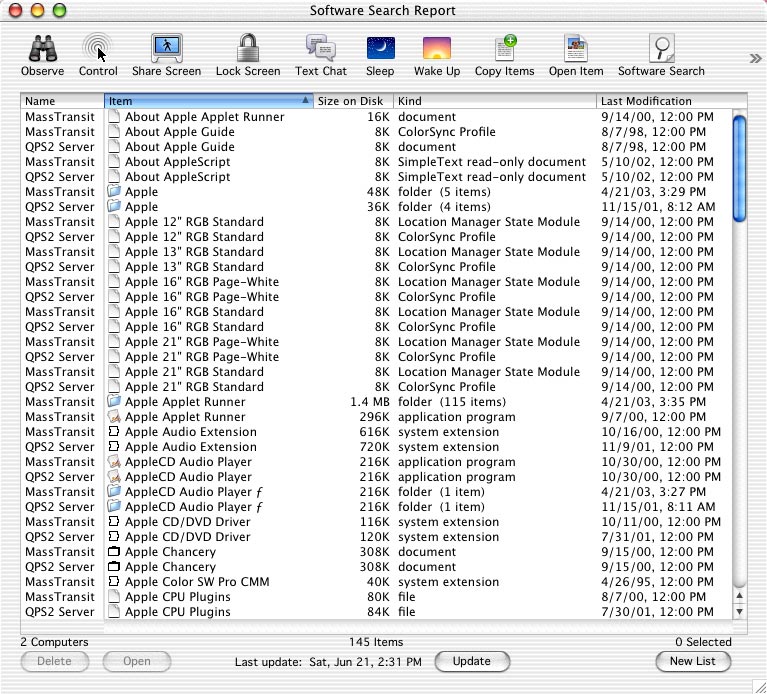The width and height of the screenshot is (767, 694).
Task: Click the disabled Open button
Action: pyautogui.click(x=137, y=661)
